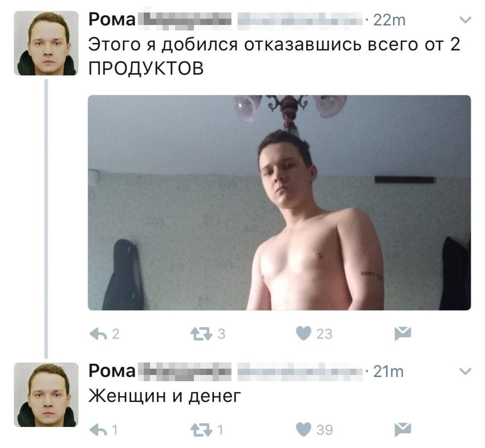
Task: Open 'Рома' author name on second tweet
Action: [x=112, y=370]
